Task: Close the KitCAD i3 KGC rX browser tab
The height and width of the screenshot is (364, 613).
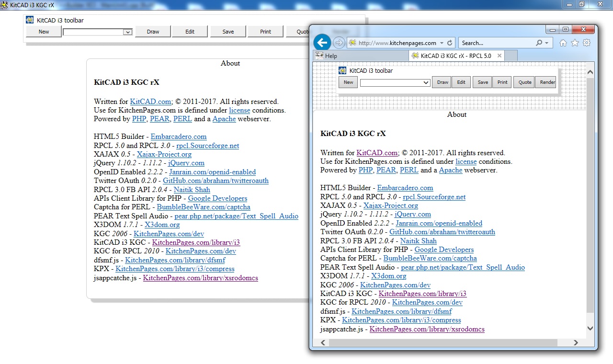Action: pyautogui.click(x=499, y=56)
